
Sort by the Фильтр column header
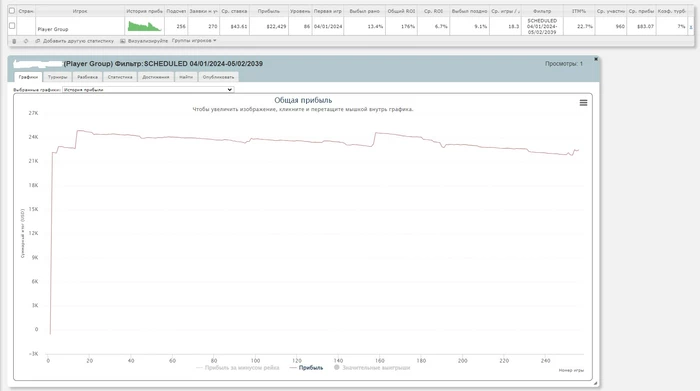542,11
